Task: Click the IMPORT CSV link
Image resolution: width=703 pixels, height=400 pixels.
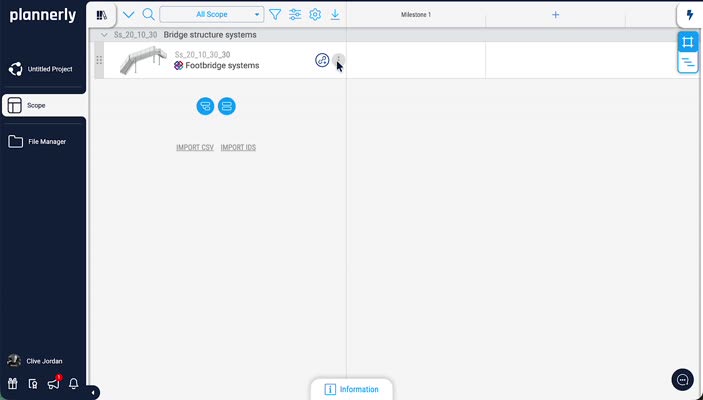Action: (195, 148)
